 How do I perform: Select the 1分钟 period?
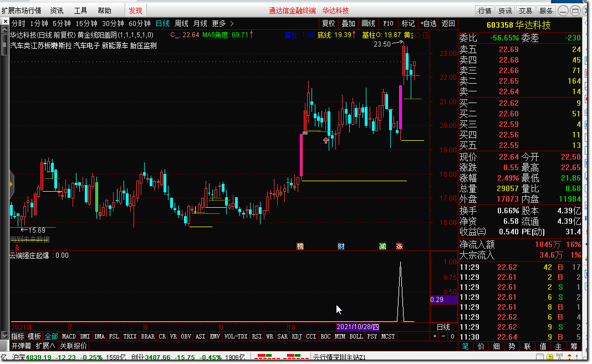[39, 23]
